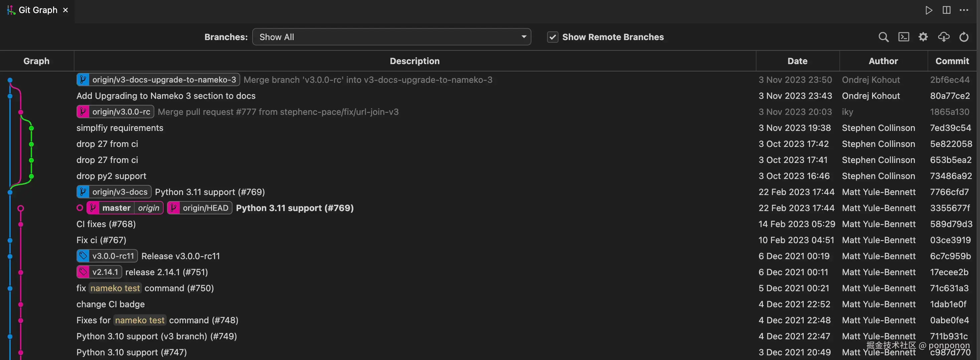980x360 pixels.
Task: Refresh the Git Graph view
Action: [x=964, y=37]
